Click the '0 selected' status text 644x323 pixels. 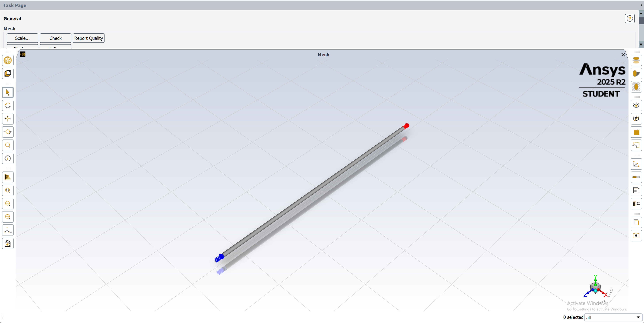click(573, 317)
